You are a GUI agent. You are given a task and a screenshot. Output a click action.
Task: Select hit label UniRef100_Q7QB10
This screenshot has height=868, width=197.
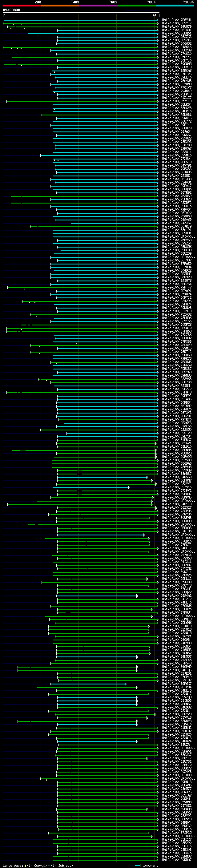click(176, 542)
